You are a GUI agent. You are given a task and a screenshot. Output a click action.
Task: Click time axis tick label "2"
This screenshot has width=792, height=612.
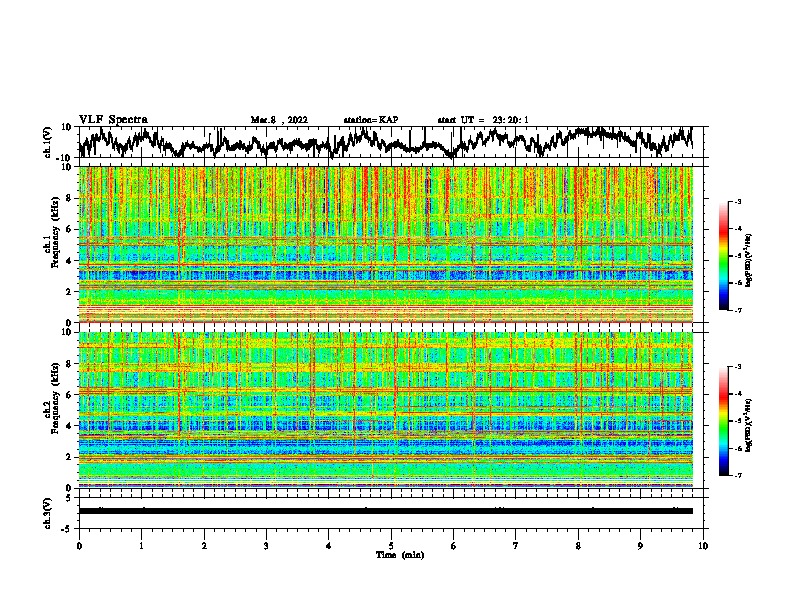[x=204, y=546]
